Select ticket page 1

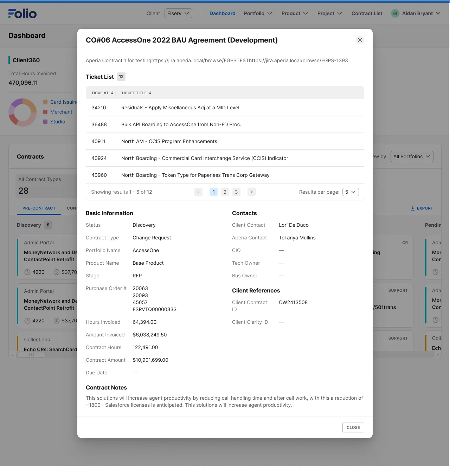point(214,192)
